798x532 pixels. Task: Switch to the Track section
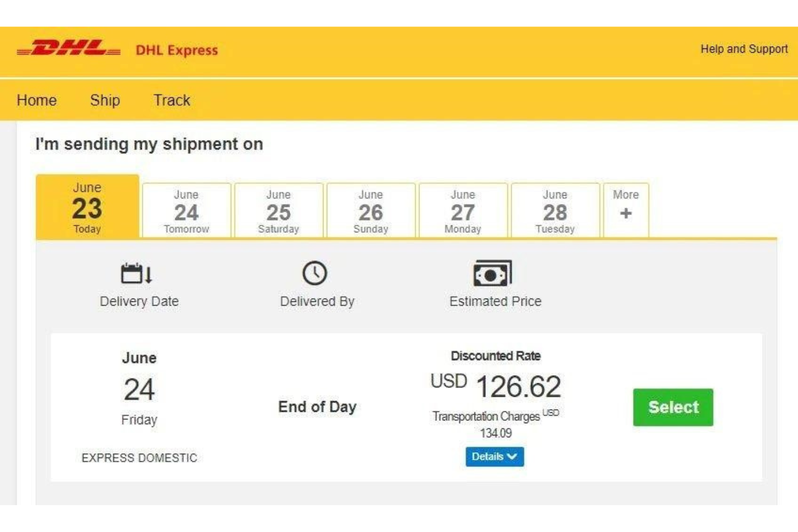coord(171,100)
